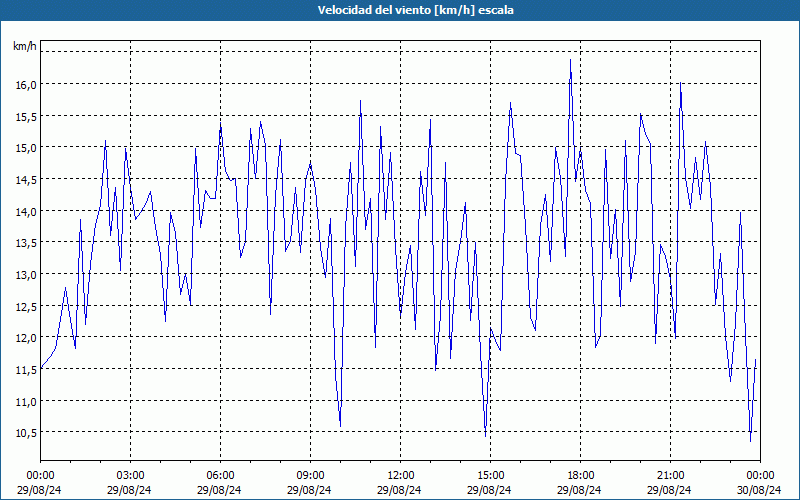Click the '29/08/24' date under 18:00
Image resolution: width=800 pixels, height=500 pixels.
click(579, 490)
